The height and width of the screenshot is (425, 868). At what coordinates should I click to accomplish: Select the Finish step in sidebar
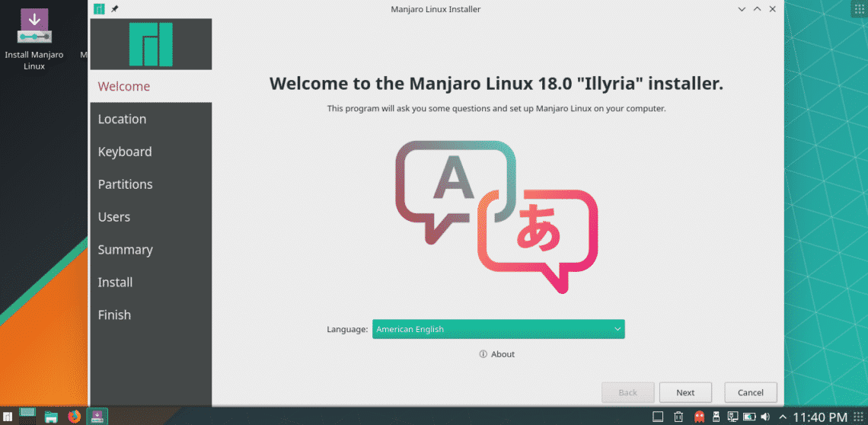[151, 315]
